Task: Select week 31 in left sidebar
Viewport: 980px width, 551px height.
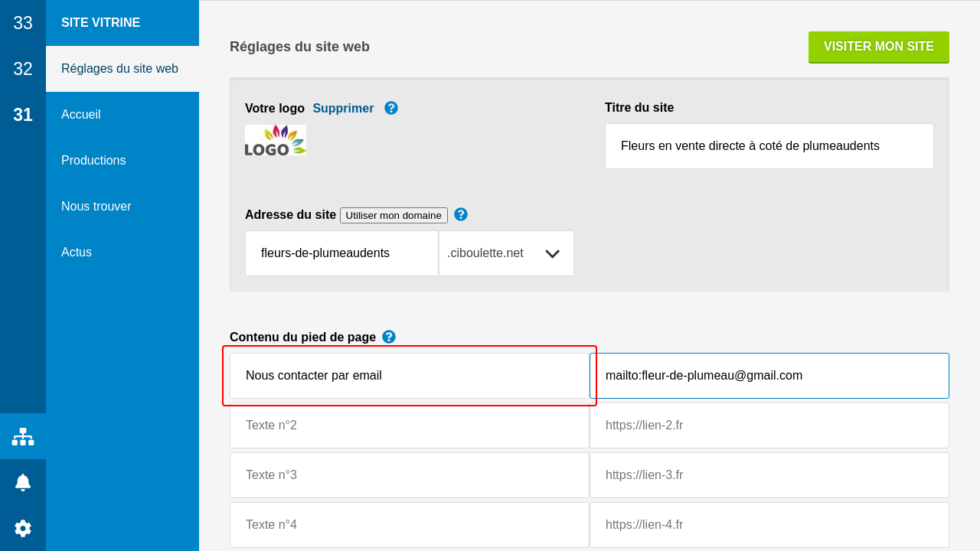Action: 23,115
